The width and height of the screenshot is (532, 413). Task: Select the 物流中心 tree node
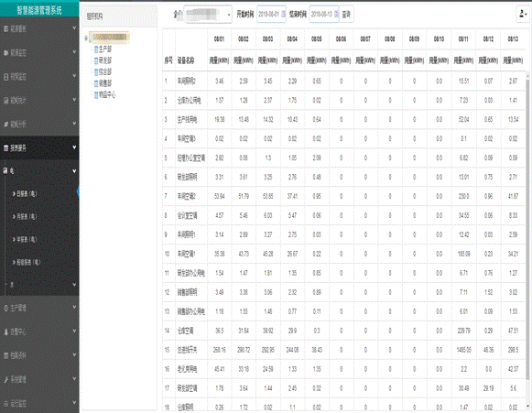(x=107, y=95)
